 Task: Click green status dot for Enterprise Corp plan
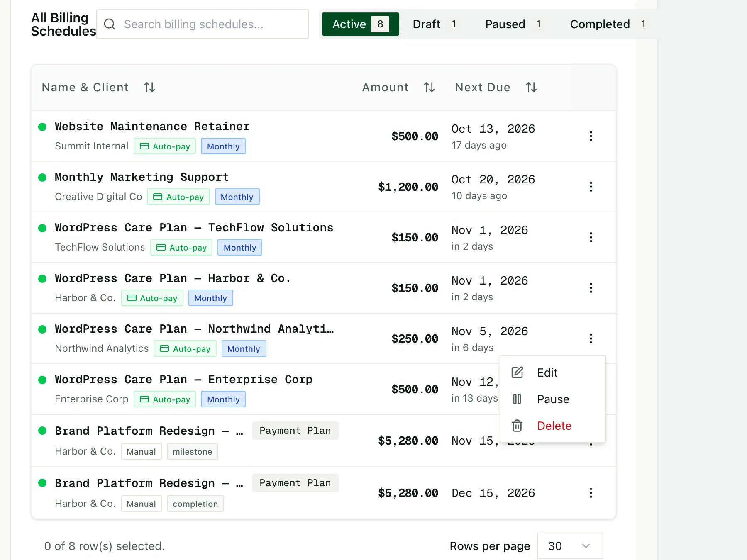pos(42,380)
